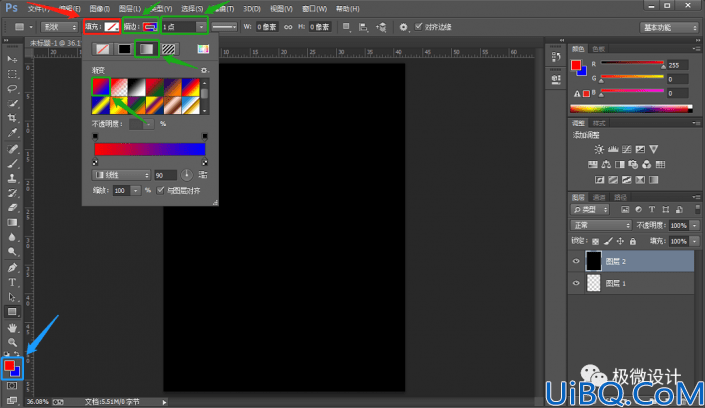This screenshot has height=408, width=705.
Task: Open the stroke width 1点 dropdown
Action: pyautogui.click(x=184, y=27)
